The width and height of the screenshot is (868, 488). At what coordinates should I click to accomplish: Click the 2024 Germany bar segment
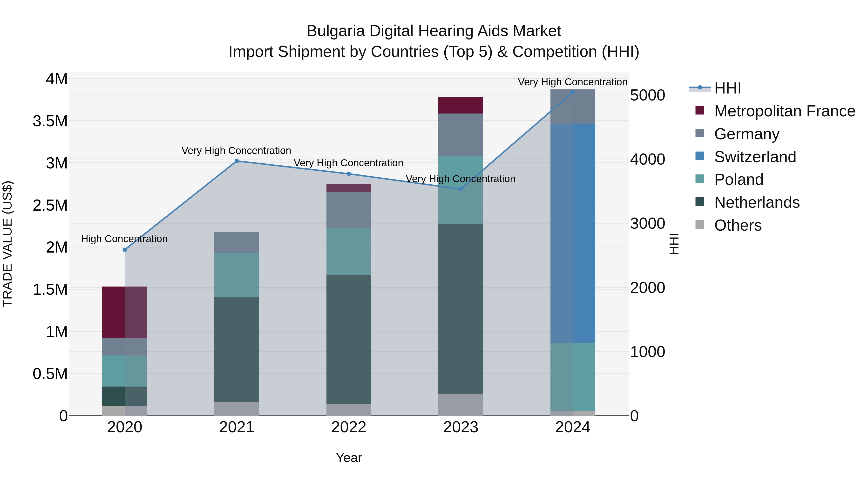tap(573, 107)
